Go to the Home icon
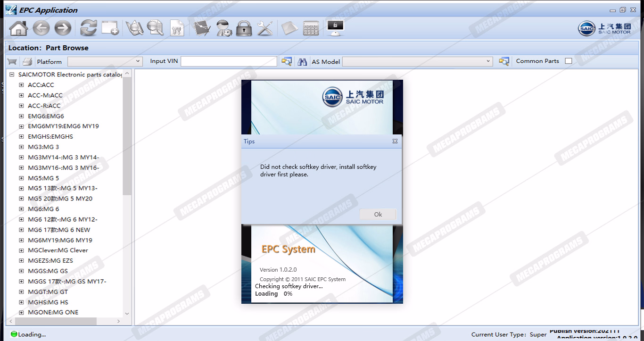Viewport: 644px width, 341px height. pyautogui.click(x=18, y=28)
